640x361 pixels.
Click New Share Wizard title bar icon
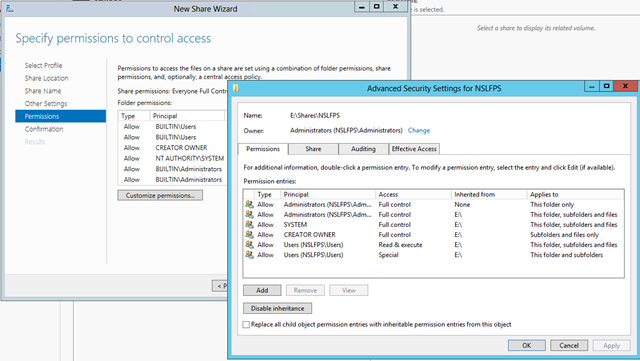click(10, 9)
